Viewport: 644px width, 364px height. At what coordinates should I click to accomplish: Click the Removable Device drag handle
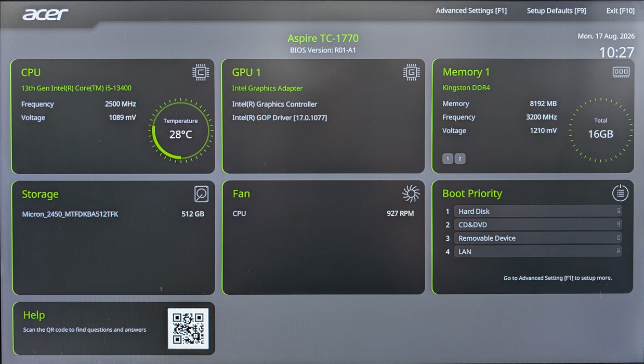619,238
